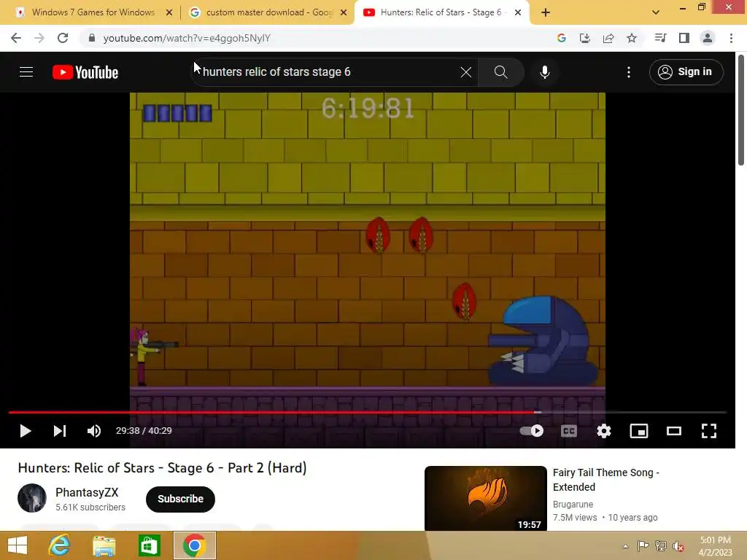Reload the current page
The height and width of the screenshot is (560, 747).
[63, 38]
